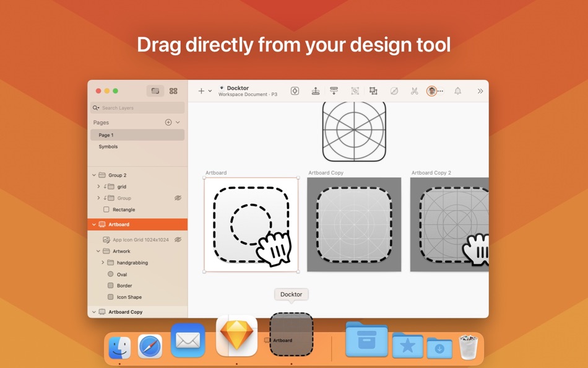Click the 'Artboard Copy 2' canvas title
The width and height of the screenshot is (588, 368).
tap(431, 173)
